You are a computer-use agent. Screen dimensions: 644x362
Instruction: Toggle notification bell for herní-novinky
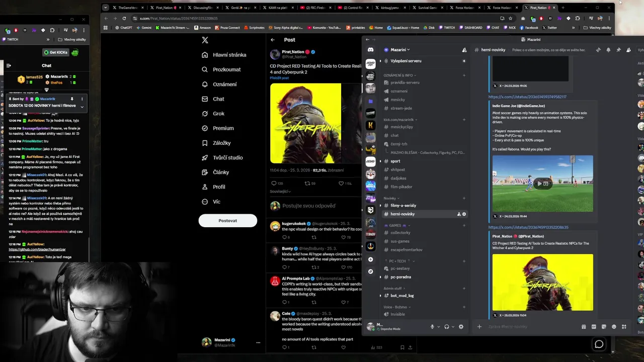(x=608, y=50)
